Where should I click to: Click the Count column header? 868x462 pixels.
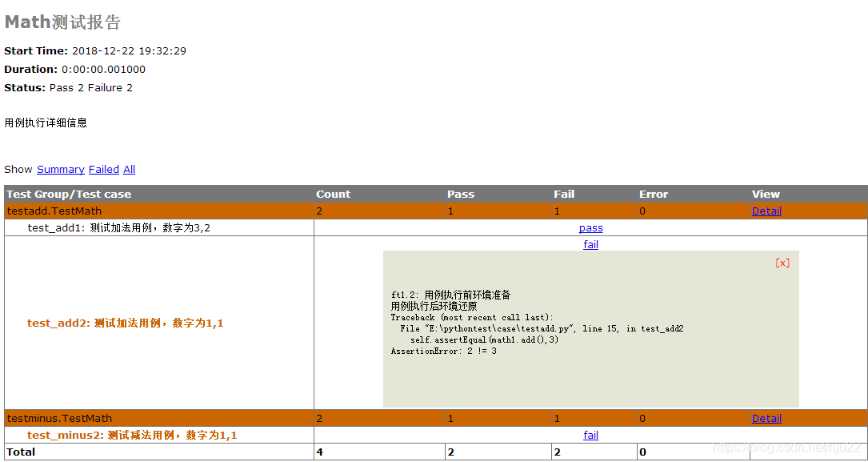click(x=334, y=195)
